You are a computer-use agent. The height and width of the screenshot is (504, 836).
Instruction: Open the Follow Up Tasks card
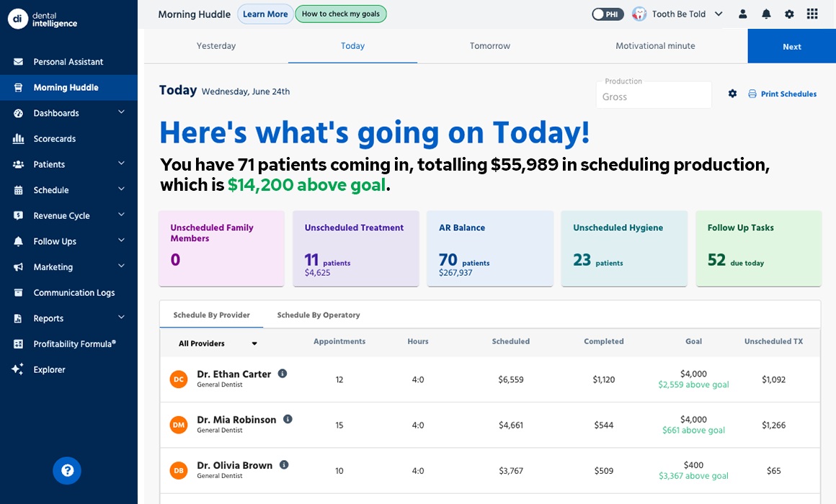[759, 248]
